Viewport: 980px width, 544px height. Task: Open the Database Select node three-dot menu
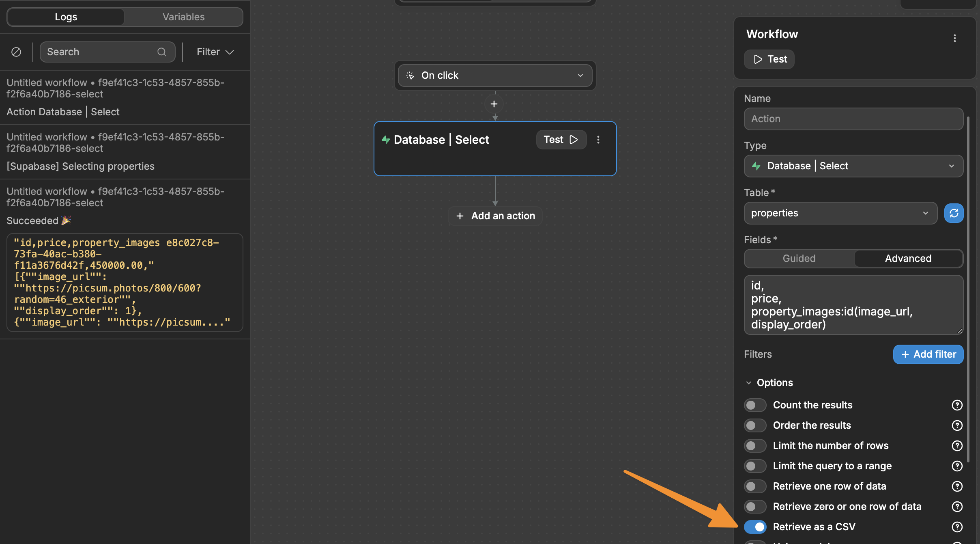(x=598, y=140)
